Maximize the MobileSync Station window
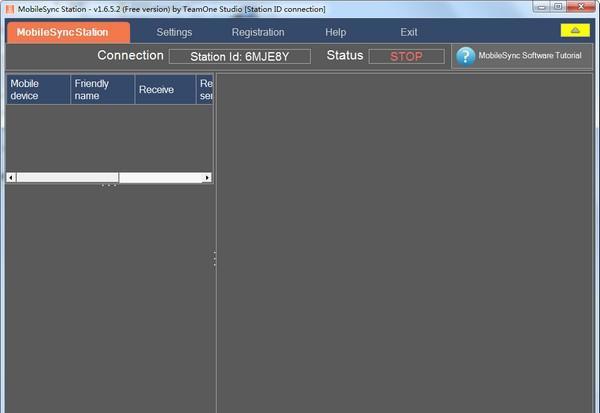Screen dimensions: 600x413 pos(558,7)
